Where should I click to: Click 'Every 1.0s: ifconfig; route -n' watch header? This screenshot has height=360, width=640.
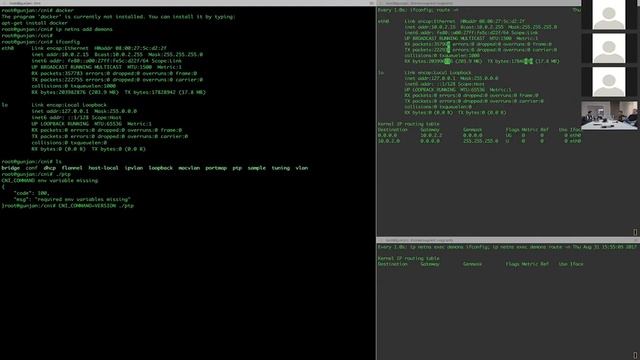click(x=418, y=10)
